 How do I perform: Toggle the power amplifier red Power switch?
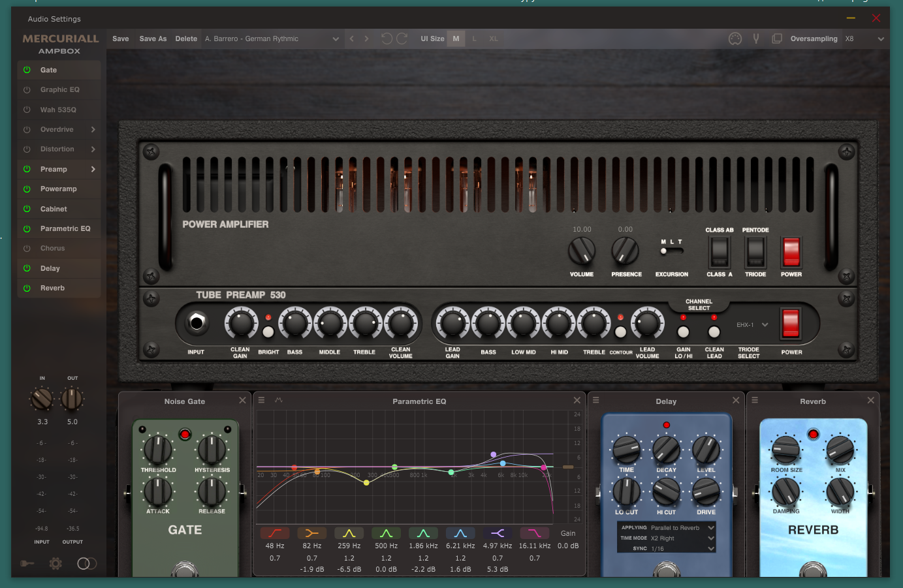[x=791, y=252]
